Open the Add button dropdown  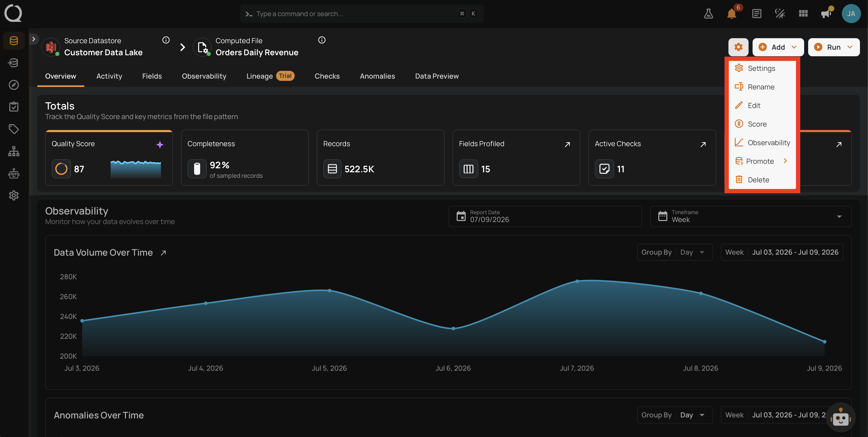pyautogui.click(x=778, y=47)
